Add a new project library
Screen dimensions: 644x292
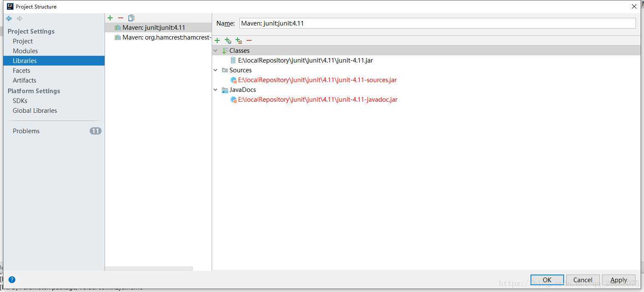click(x=110, y=18)
